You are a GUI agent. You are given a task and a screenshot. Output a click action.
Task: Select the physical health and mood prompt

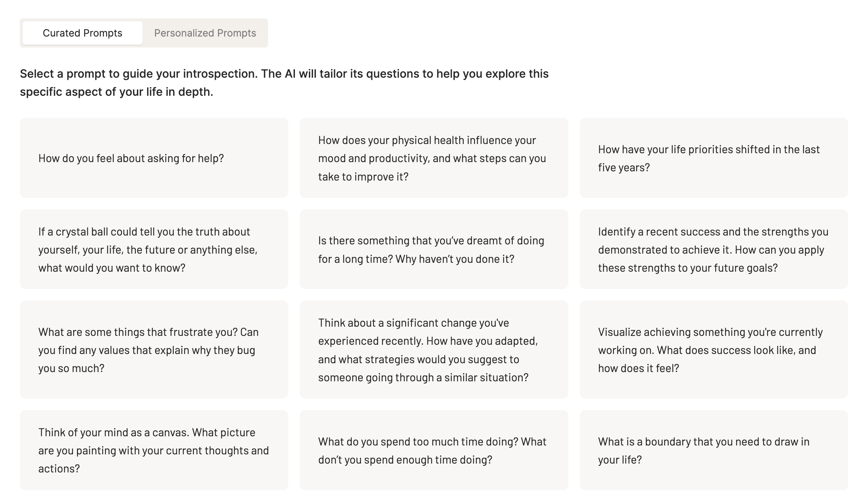coord(433,158)
